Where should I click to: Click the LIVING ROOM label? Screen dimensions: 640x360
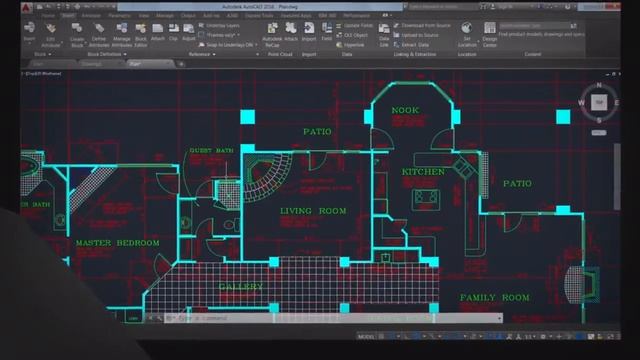(x=313, y=211)
